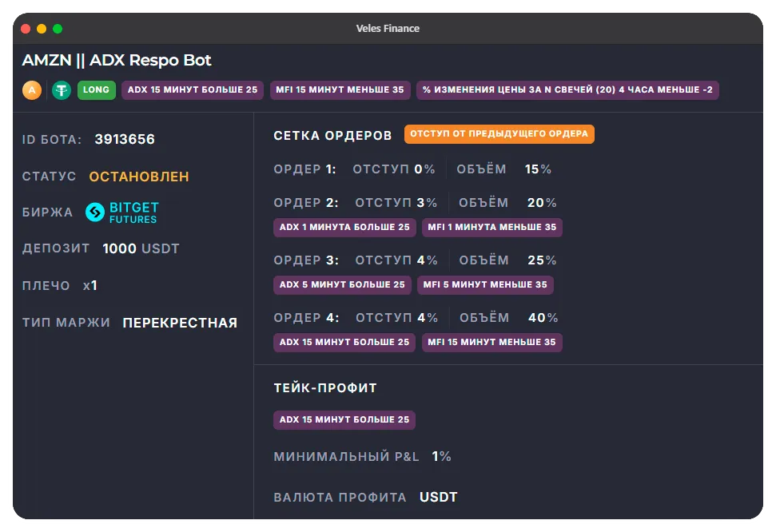Click the ADX 15 minutes tag in take-profit section
The width and height of the screenshot is (776, 532).
pyautogui.click(x=344, y=420)
